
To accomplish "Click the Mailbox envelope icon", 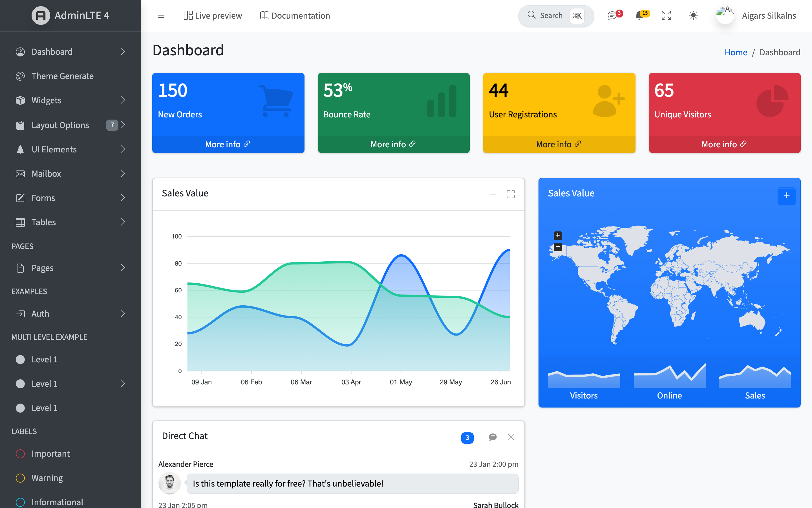I will [20, 174].
